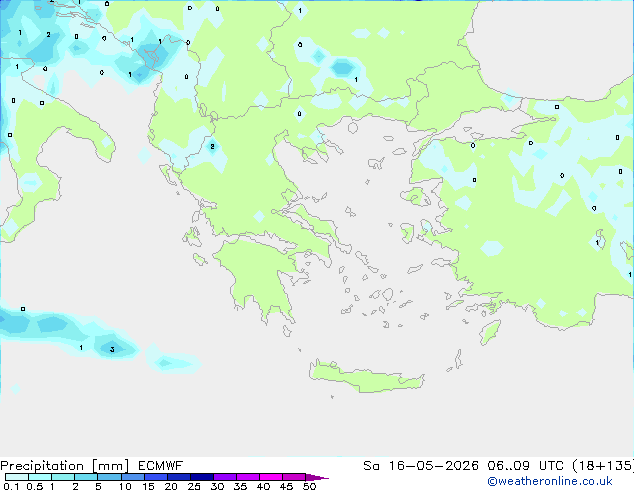Click the 06..09 UTC time range

click(x=526, y=466)
